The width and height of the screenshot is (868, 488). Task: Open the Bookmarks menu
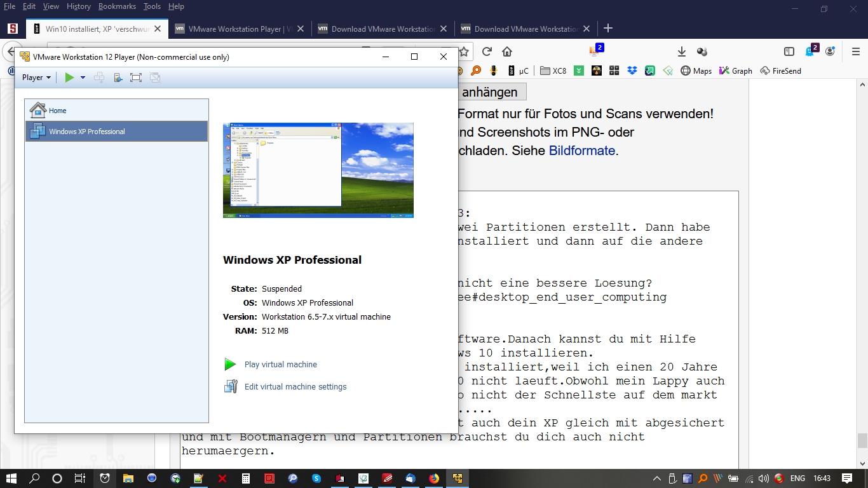coord(117,6)
